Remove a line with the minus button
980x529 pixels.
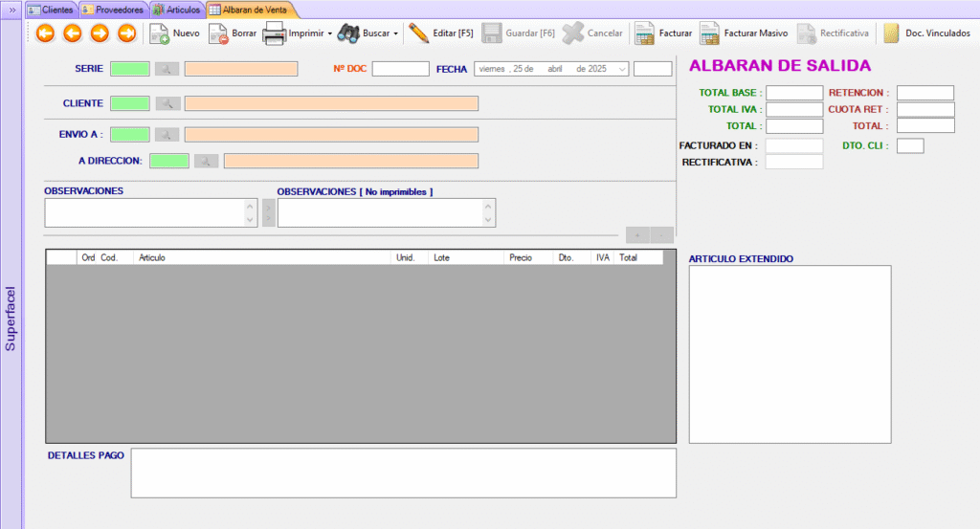[662, 234]
